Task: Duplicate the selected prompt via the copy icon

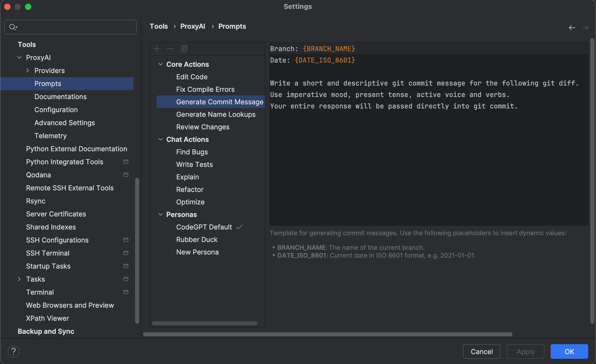Action: click(x=184, y=49)
